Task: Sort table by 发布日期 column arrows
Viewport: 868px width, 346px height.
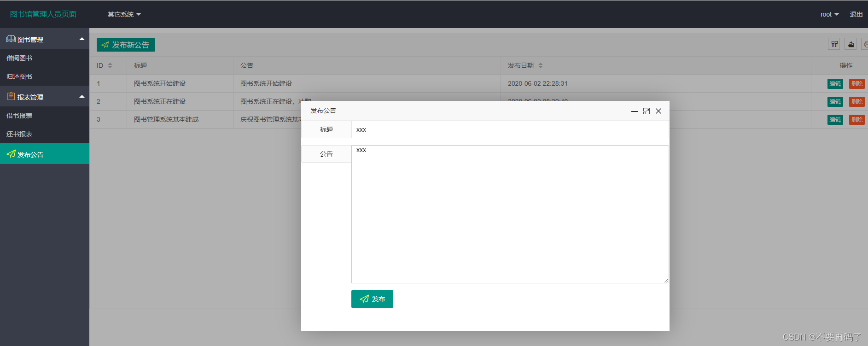Action: (541, 65)
